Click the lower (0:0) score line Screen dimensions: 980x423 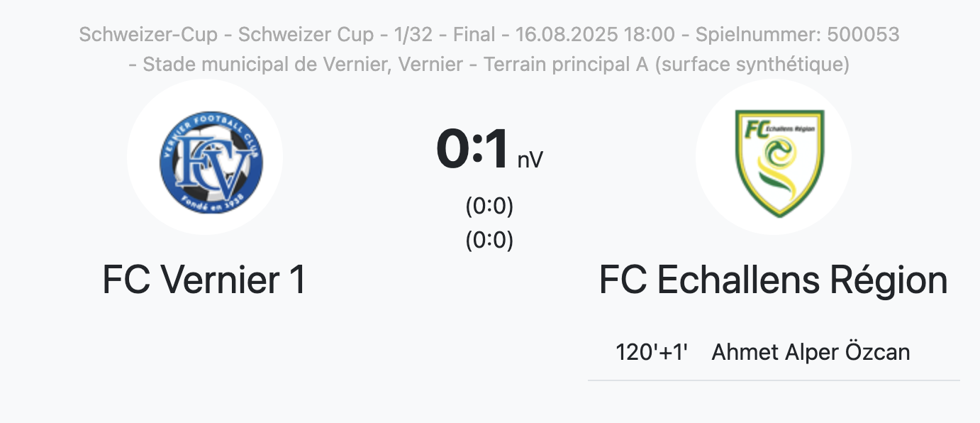[x=489, y=240]
